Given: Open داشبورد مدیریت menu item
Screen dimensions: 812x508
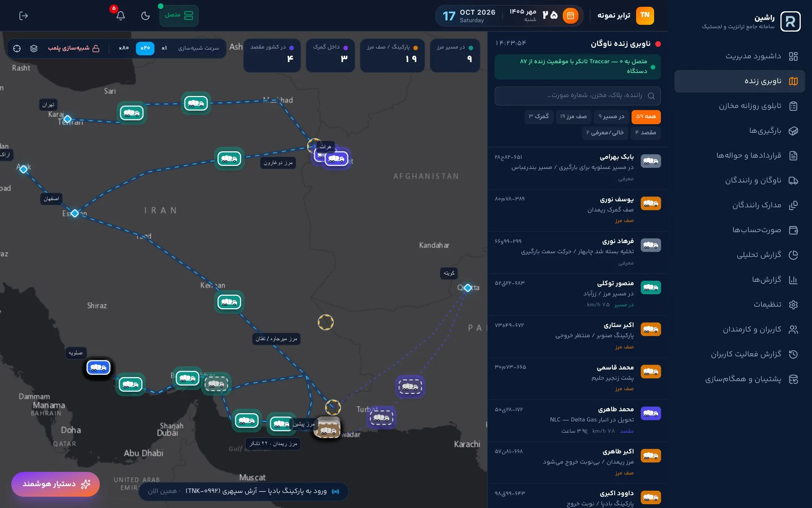Looking at the screenshot, I should click(740, 56).
